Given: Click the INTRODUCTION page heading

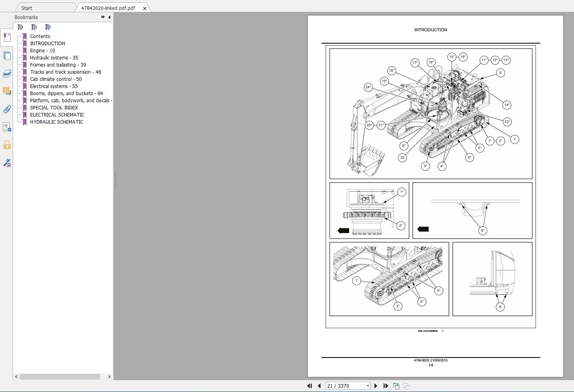Looking at the screenshot, I should click(430, 30).
